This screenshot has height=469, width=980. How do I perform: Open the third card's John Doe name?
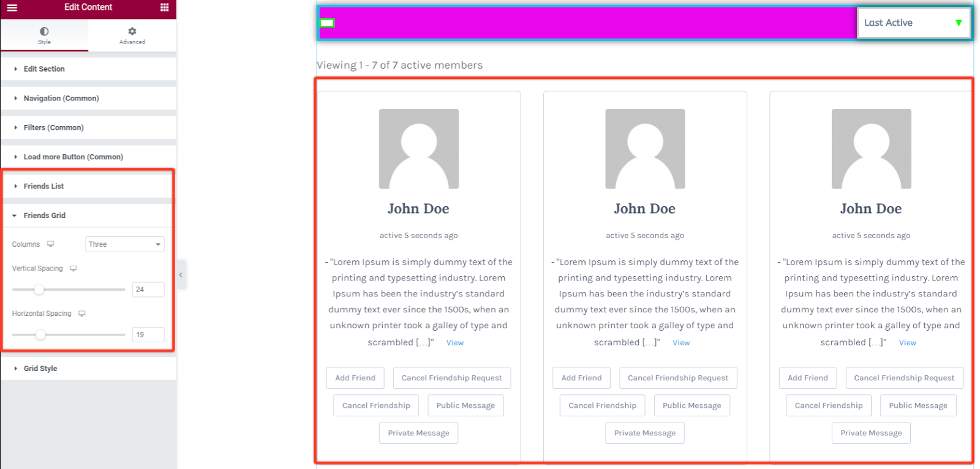point(870,209)
